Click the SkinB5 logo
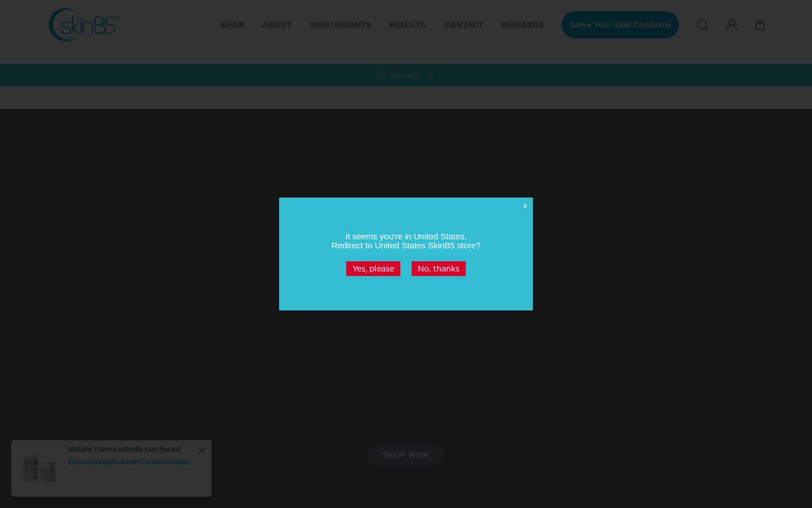This screenshot has width=812, height=508. click(x=83, y=25)
